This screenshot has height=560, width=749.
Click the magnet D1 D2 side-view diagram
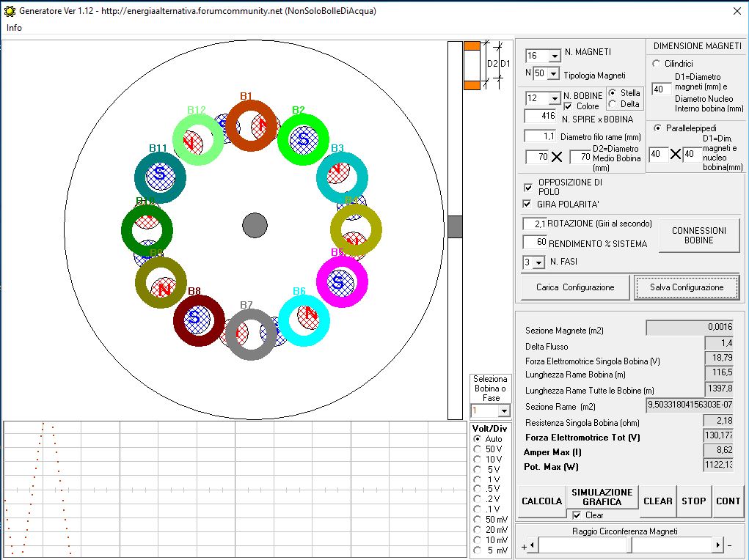point(486,65)
